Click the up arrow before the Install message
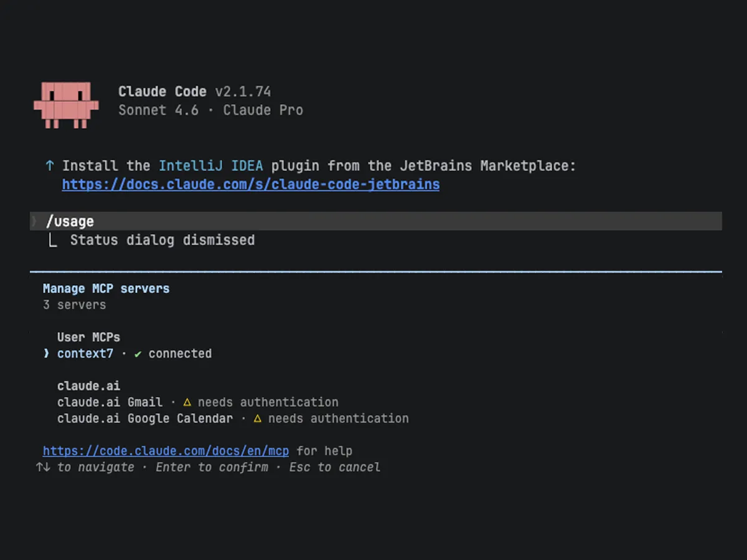 pyautogui.click(x=50, y=166)
